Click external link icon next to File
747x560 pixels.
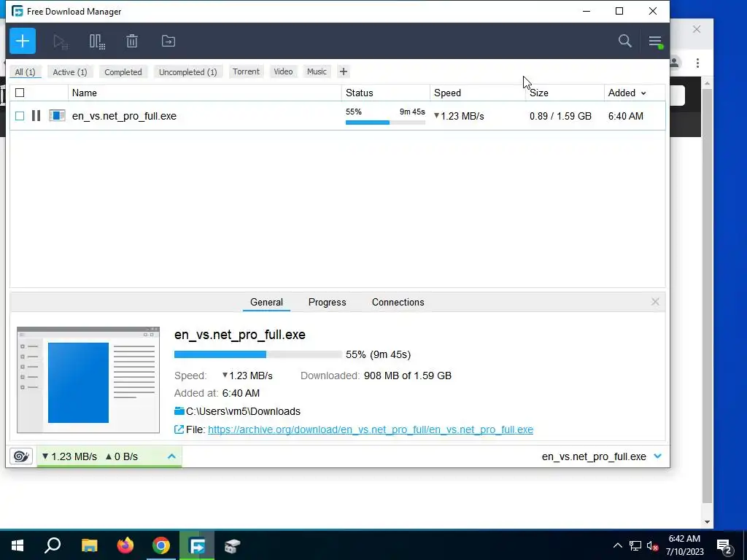(179, 429)
